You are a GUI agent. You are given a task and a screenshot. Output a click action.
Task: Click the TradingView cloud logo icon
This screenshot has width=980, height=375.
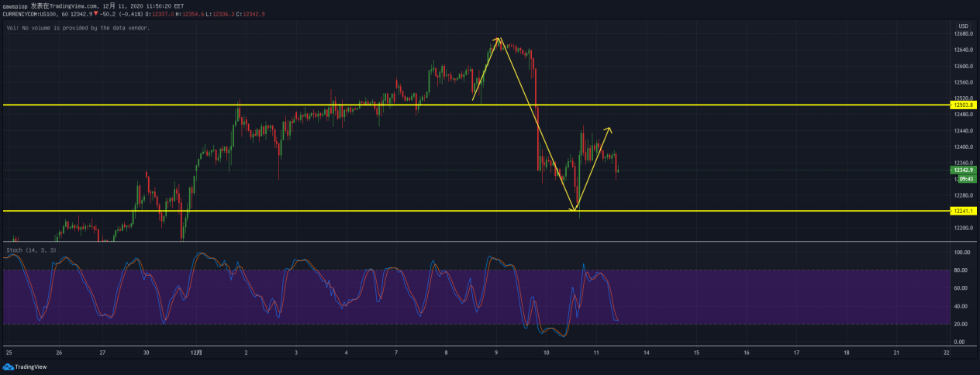[x=9, y=367]
